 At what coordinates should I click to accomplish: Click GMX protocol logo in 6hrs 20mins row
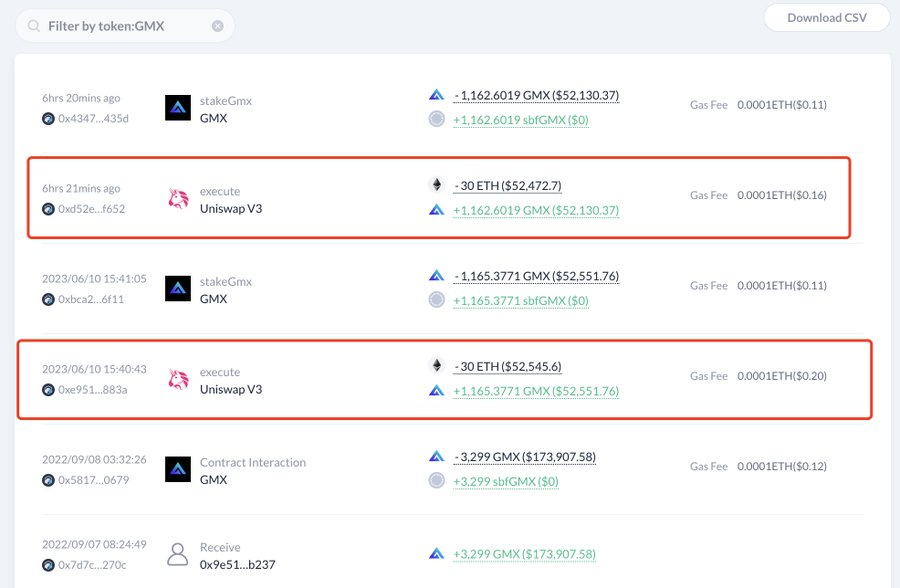(178, 107)
